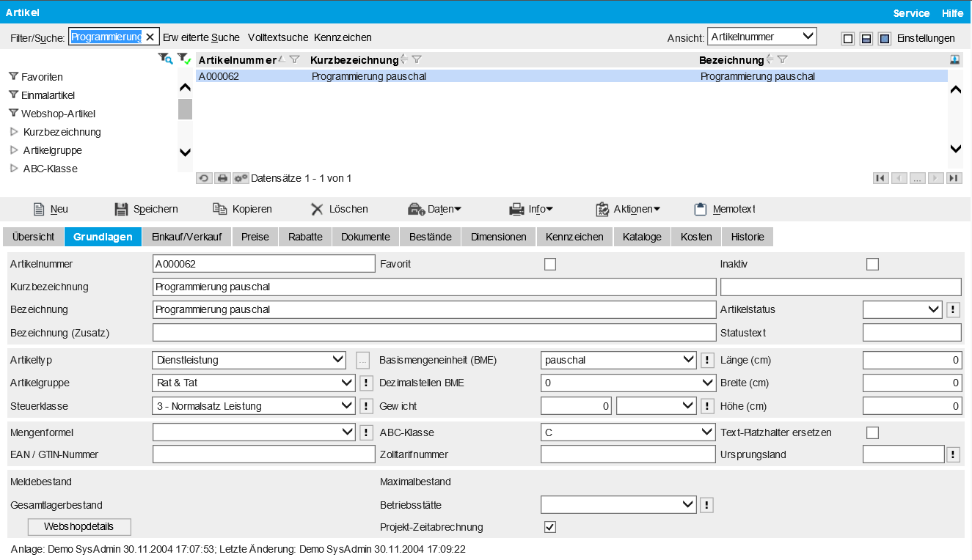This screenshot has height=560, width=972.
Task: Clear the Filter/Suche field with the X
Action: tap(150, 37)
